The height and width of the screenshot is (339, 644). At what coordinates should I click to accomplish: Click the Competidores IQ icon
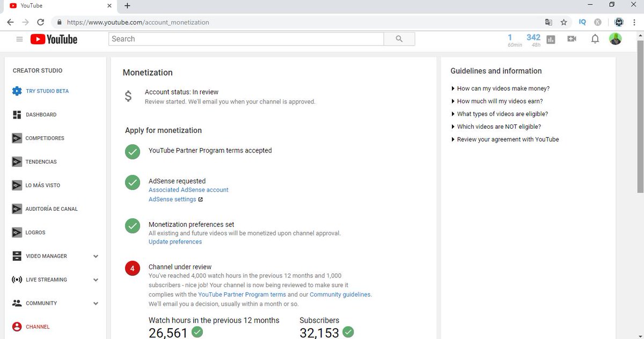point(17,138)
